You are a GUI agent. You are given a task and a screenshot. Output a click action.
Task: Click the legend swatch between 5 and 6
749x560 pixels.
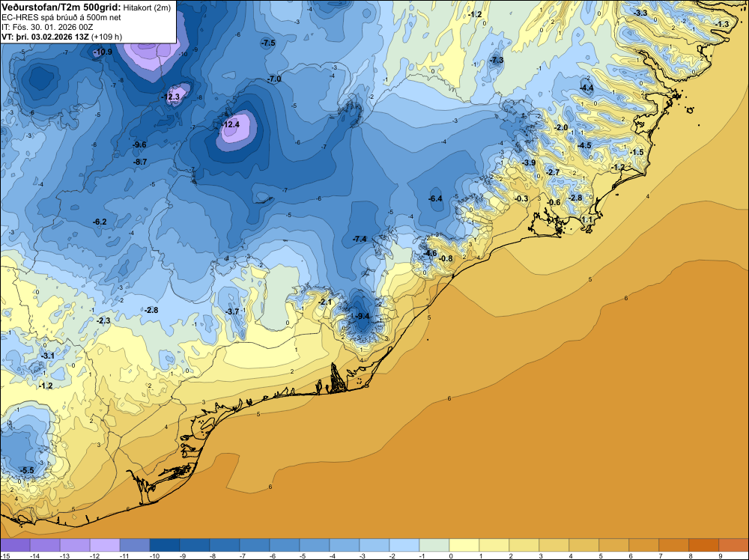click(614, 545)
